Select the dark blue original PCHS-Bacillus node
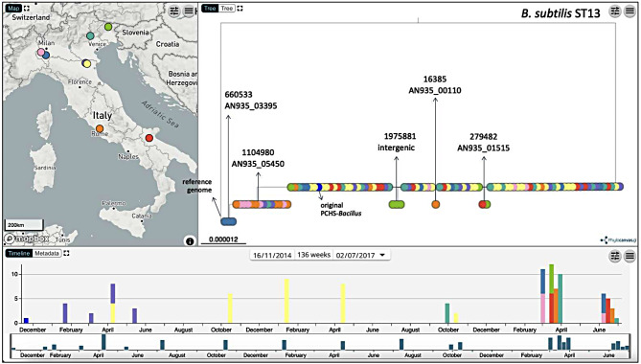641x364 pixels. click(x=319, y=187)
